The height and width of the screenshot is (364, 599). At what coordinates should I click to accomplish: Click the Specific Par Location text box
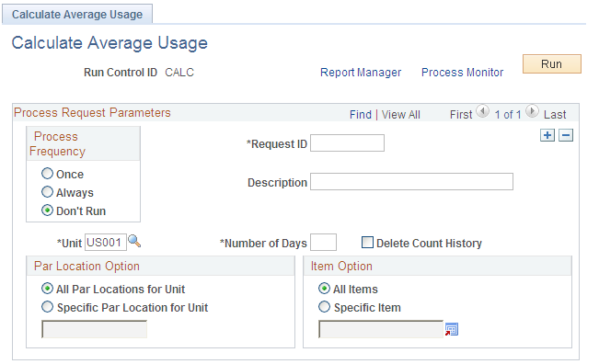coord(94,329)
